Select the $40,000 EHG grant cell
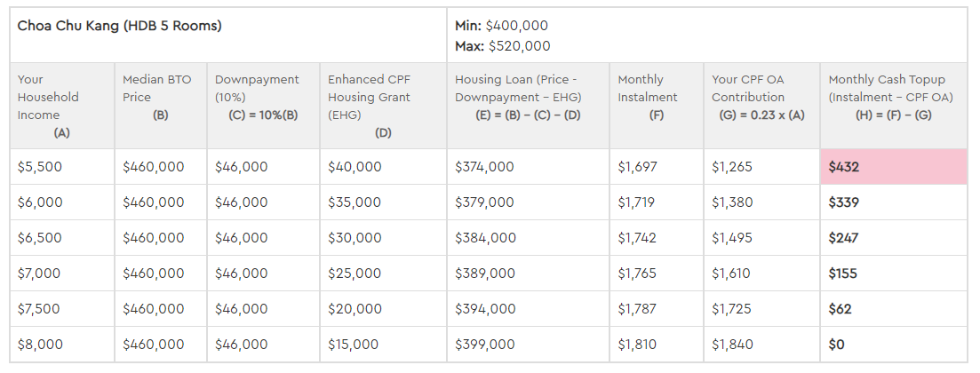The height and width of the screenshot is (373, 980). [x=383, y=167]
